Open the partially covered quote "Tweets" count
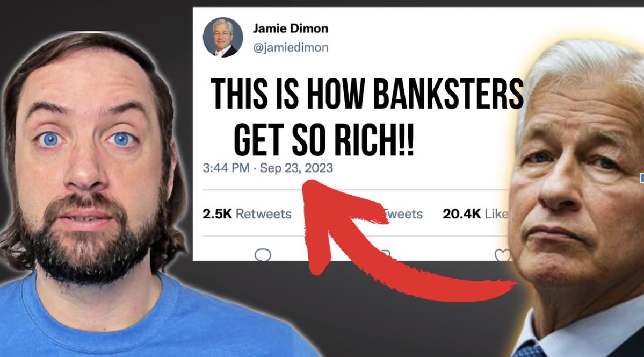644x357 pixels. pyautogui.click(x=402, y=214)
